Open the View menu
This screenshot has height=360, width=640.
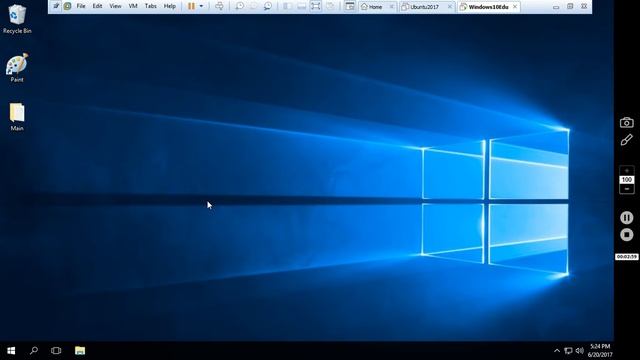point(115,6)
